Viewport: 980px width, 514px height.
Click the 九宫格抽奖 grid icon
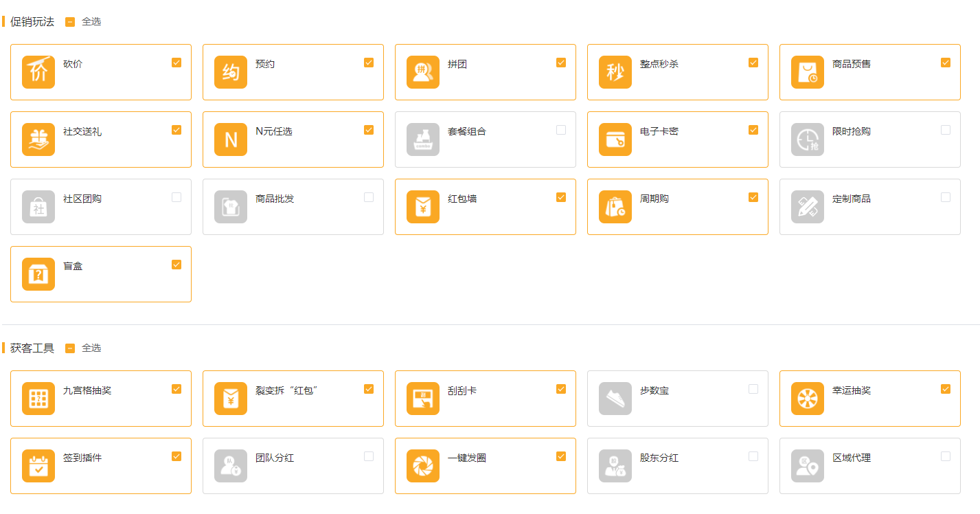point(38,399)
